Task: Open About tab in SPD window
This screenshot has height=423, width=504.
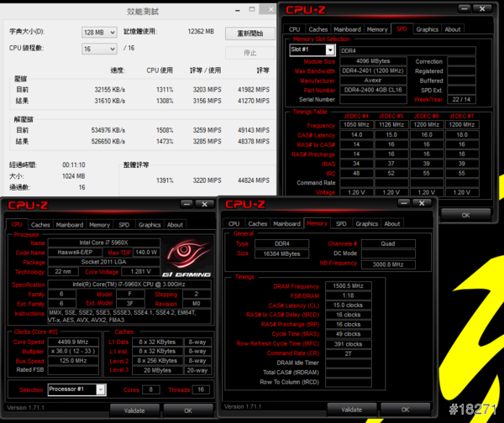Action: point(453,29)
